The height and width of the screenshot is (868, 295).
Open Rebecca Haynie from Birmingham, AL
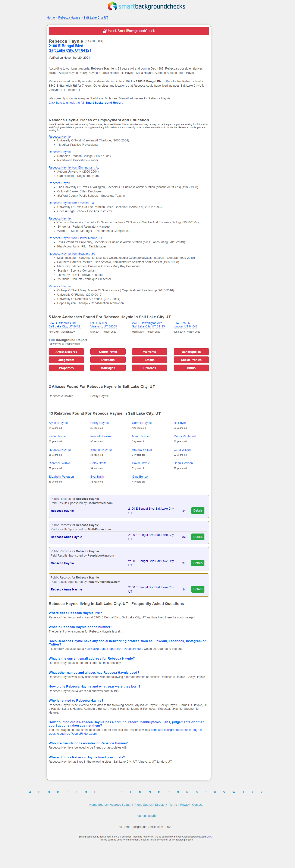(x=74, y=167)
